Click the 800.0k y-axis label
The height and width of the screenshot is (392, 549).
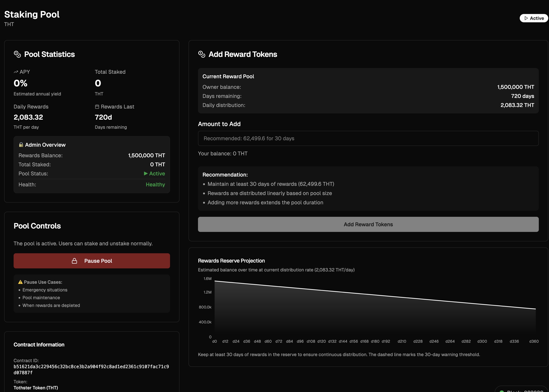(x=205, y=307)
